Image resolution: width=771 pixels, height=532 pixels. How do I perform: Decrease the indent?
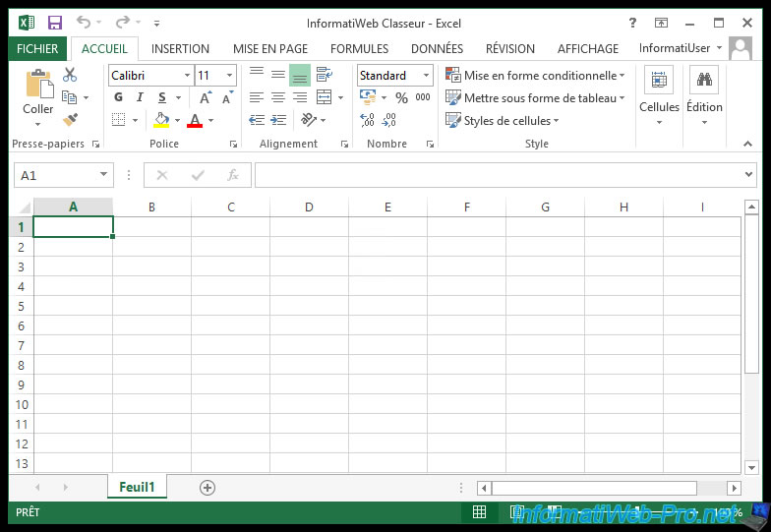[256, 120]
